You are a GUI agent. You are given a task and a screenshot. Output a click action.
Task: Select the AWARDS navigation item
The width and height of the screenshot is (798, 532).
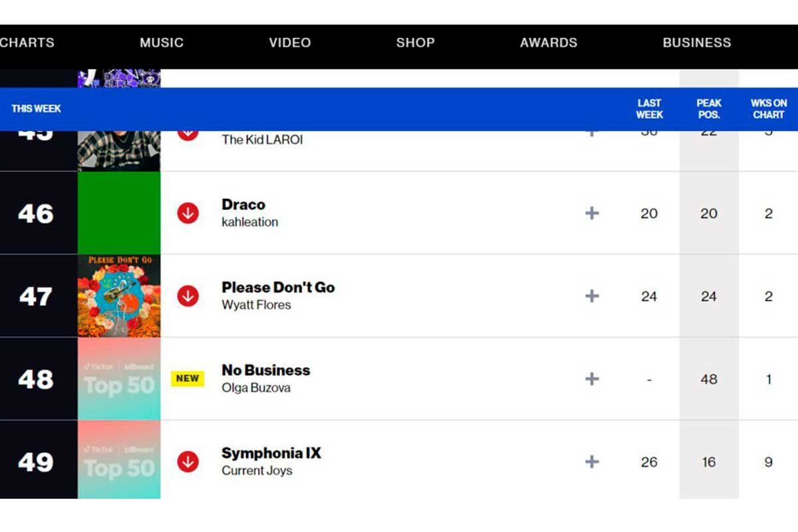549,42
